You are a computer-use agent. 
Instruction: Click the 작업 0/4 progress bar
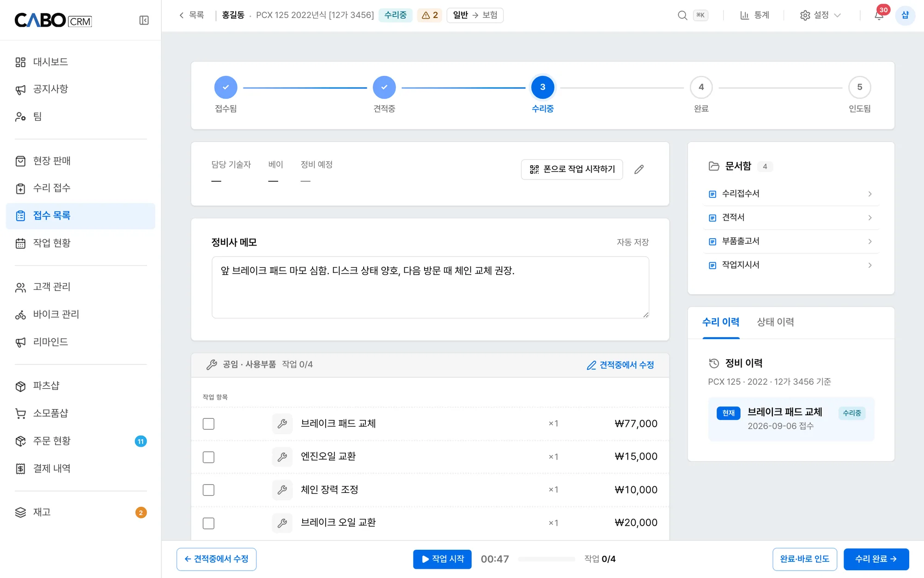(x=546, y=559)
